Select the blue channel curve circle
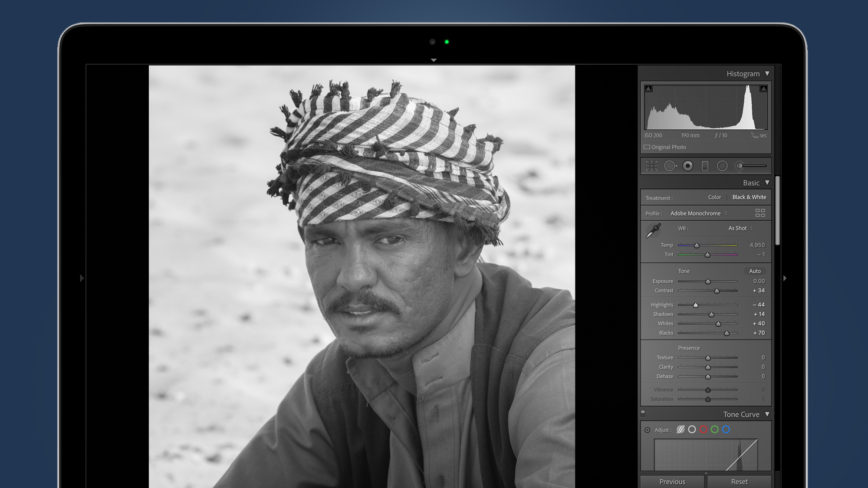868x488 pixels. point(726,429)
